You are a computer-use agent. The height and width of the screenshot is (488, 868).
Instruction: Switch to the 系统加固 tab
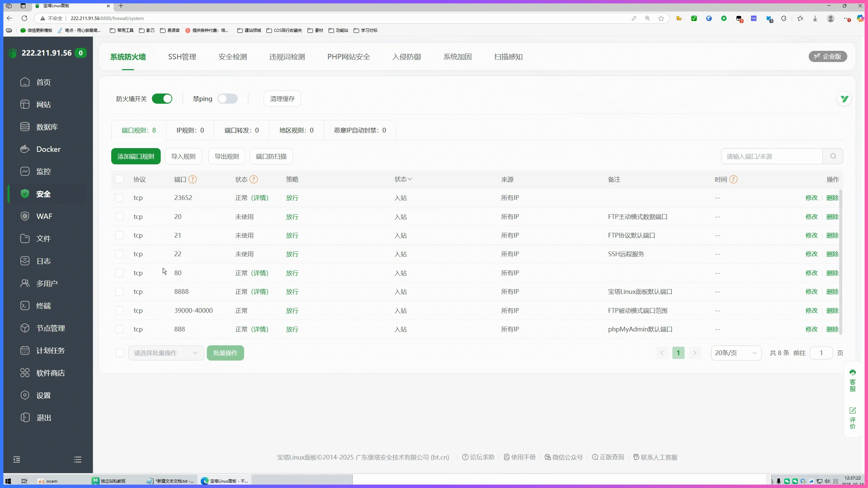pyautogui.click(x=457, y=57)
